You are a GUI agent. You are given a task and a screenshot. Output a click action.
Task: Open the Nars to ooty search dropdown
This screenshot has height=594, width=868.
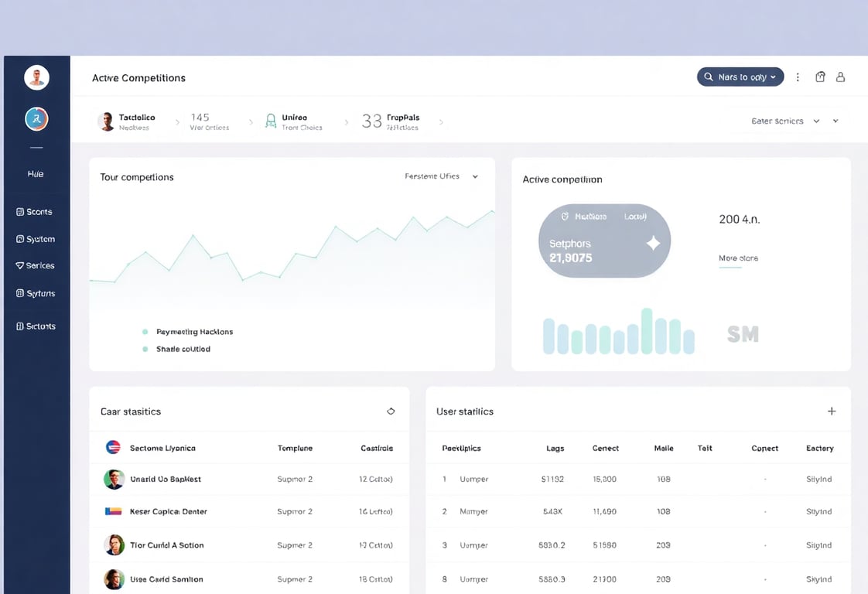click(740, 77)
